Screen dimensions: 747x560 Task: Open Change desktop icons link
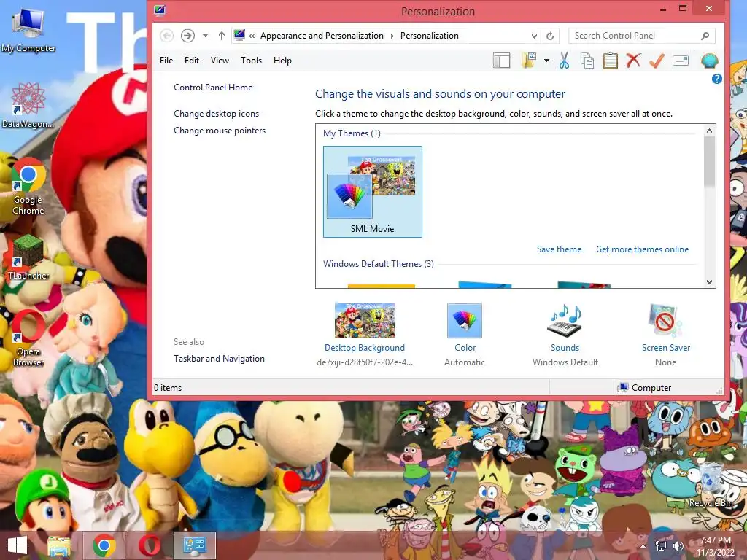(x=216, y=113)
